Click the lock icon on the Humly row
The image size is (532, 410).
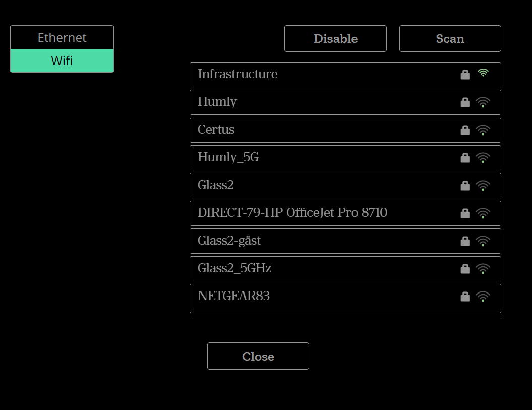[x=465, y=102]
